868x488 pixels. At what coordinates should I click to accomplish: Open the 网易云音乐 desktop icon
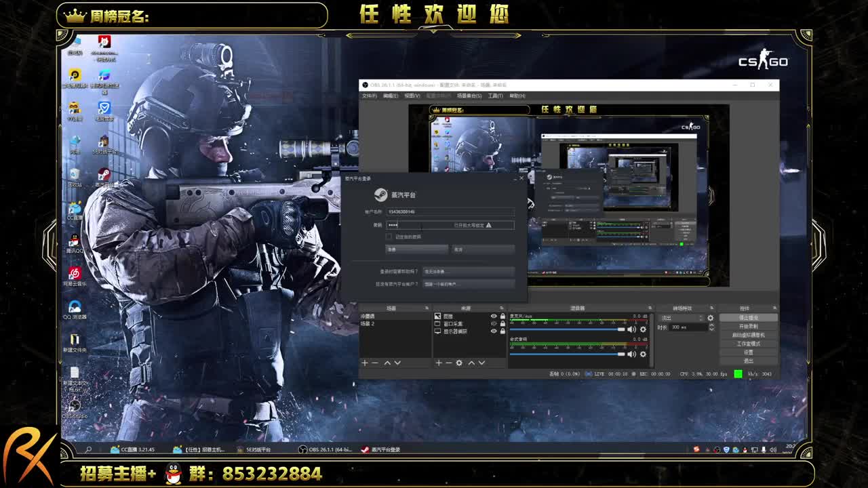pyautogui.click(x=75, y=277)
